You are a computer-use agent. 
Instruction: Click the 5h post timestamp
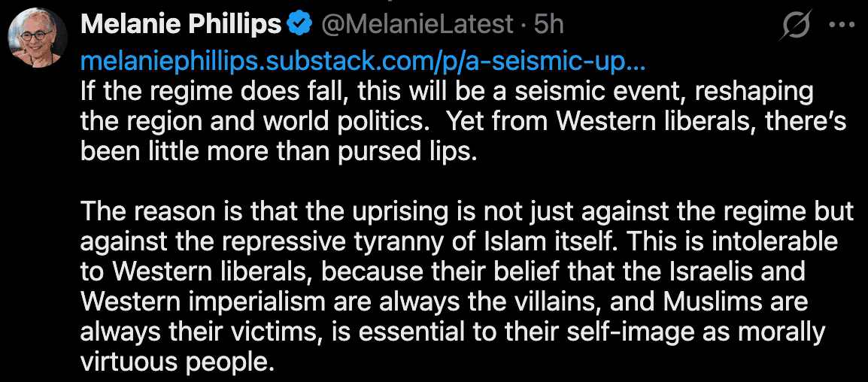548,25
